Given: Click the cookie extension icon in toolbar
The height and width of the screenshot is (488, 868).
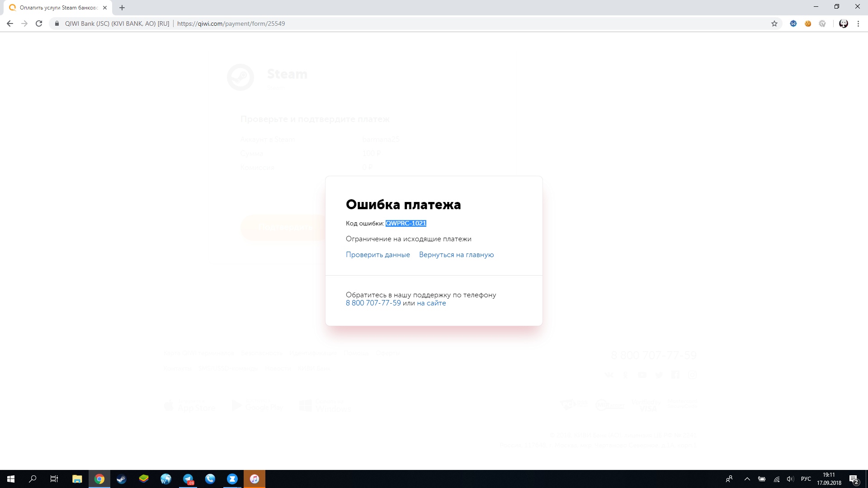Looking at the screenshot, I should click(808, 23).
